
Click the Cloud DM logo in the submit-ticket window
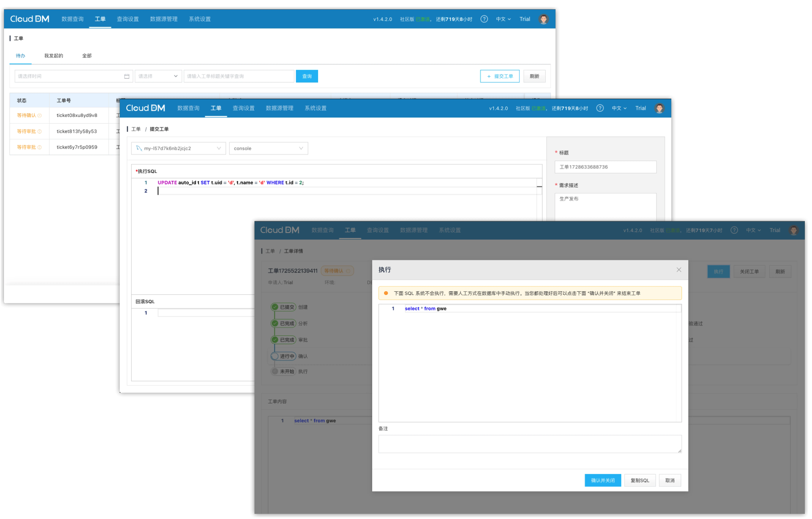pyautogui.click(x=145, y=108)
